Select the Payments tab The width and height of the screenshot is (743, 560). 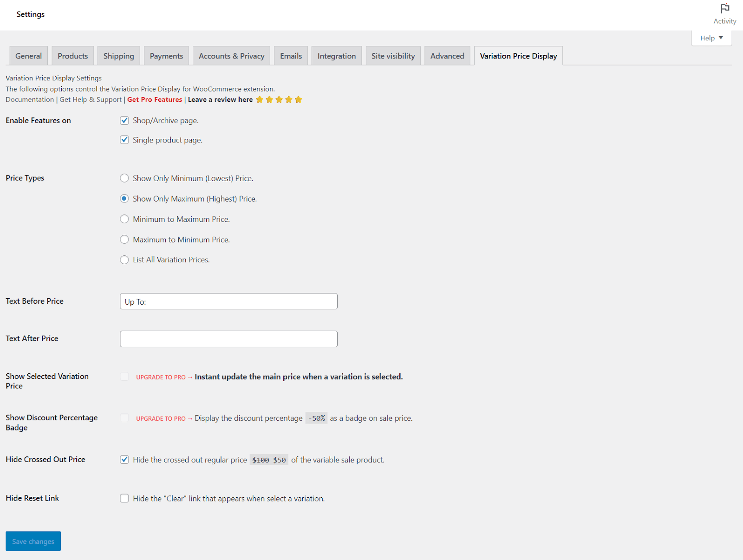[x=166, y=56]
